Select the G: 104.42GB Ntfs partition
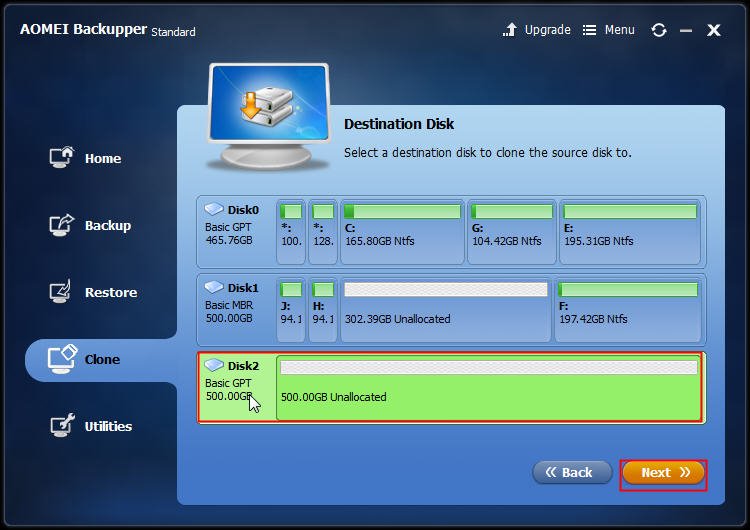Viewport: 750px width, 530px height. tap(511, 231)
